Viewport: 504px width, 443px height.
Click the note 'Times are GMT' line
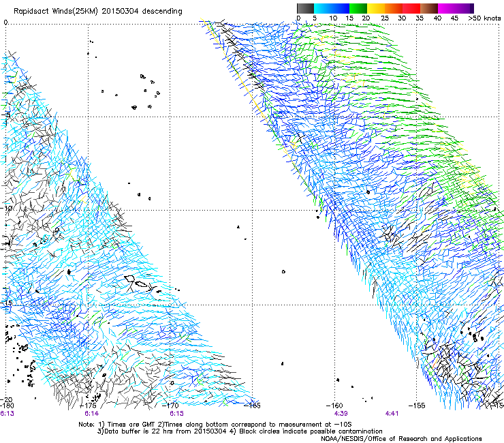[215, 425]
